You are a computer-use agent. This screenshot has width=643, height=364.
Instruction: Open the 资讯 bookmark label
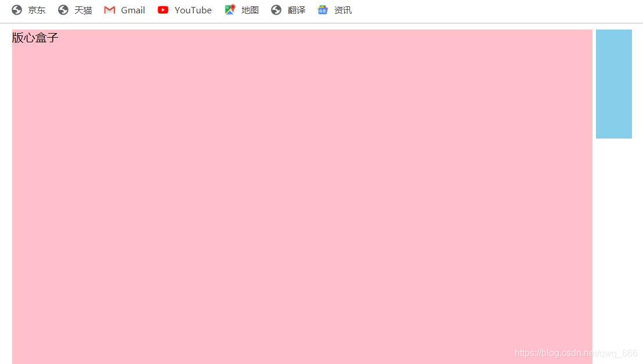[343, 10]
